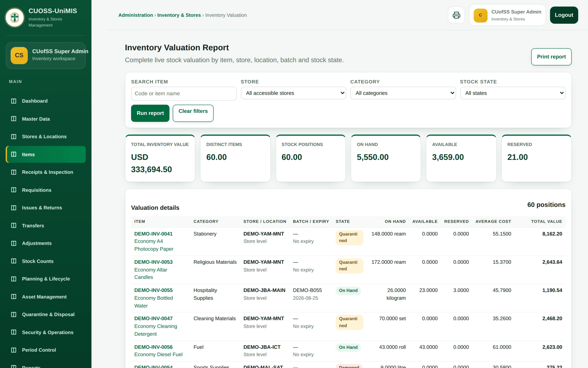Click the On Hand badge for DEMO-B055
588x368 pixels.
click(348, 290)
